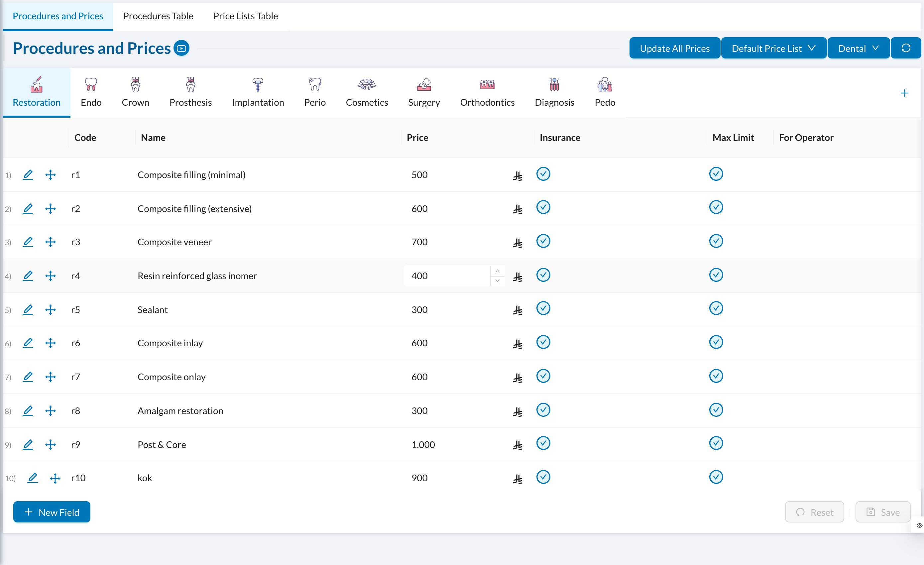Toggle max limit check for Sealant

pyautogui.click(x=716, y=308)
